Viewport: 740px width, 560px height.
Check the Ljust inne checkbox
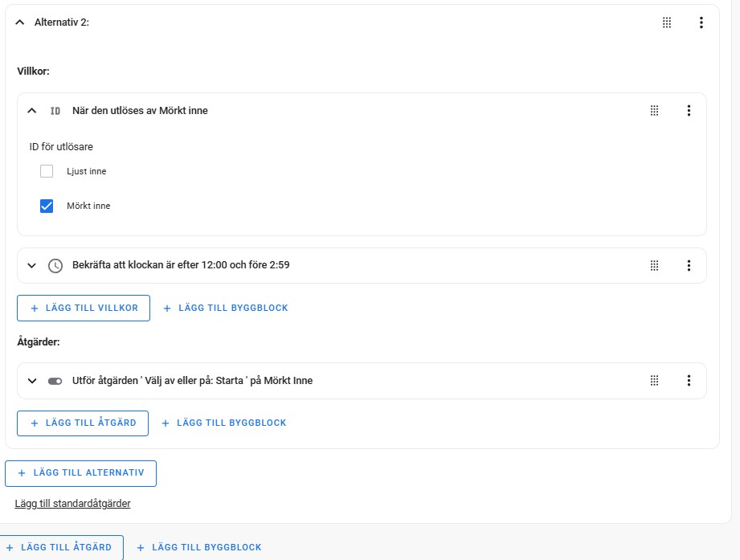point(47,171)
